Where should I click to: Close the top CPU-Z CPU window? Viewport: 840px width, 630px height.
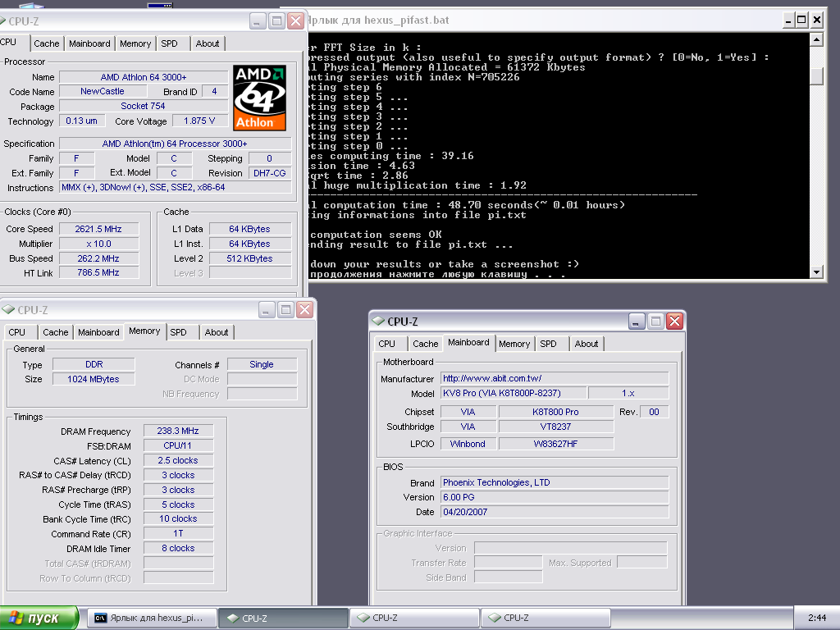295,21
